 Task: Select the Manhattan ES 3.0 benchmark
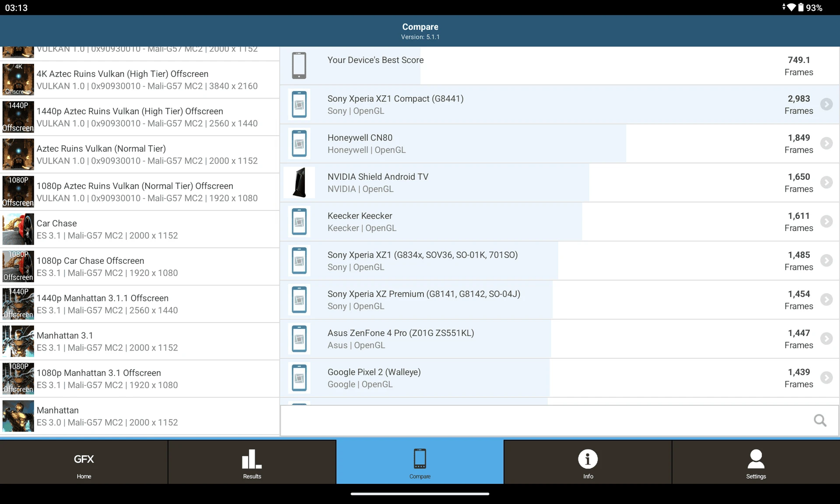coord(140,416)
